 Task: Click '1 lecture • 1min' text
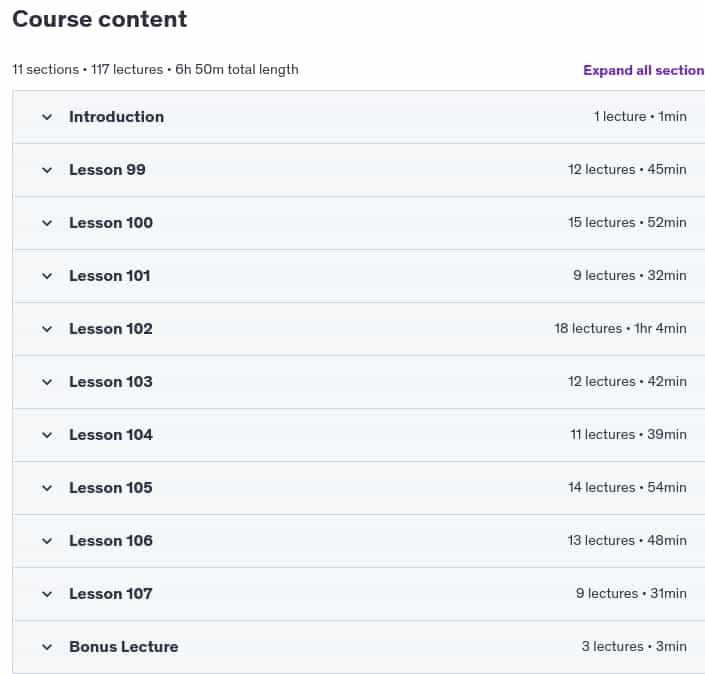coord(640,116)
